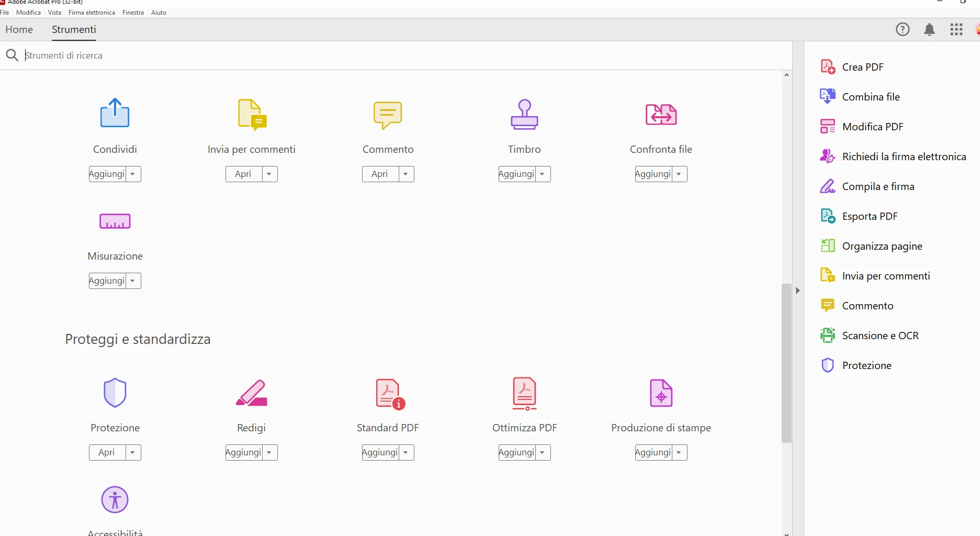
Task: Expand the dropdown arrow next to Condividi Aggiungi
Action: click(133, 174)
